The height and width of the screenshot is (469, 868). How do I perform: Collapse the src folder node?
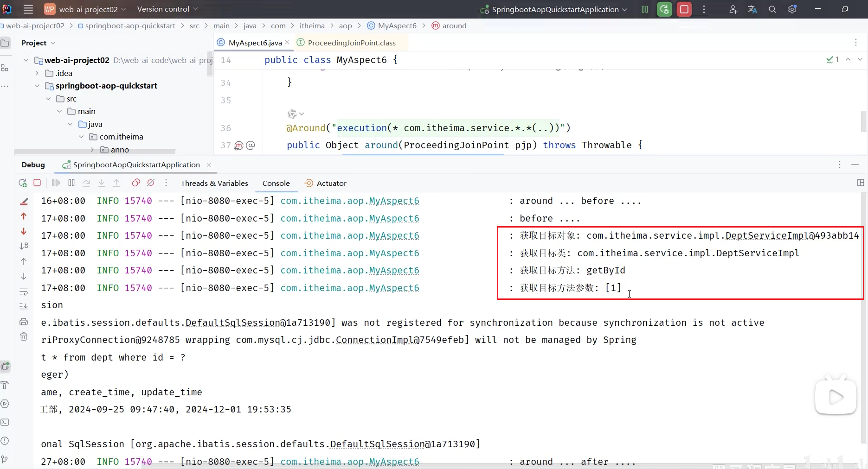tap(48, 99)
